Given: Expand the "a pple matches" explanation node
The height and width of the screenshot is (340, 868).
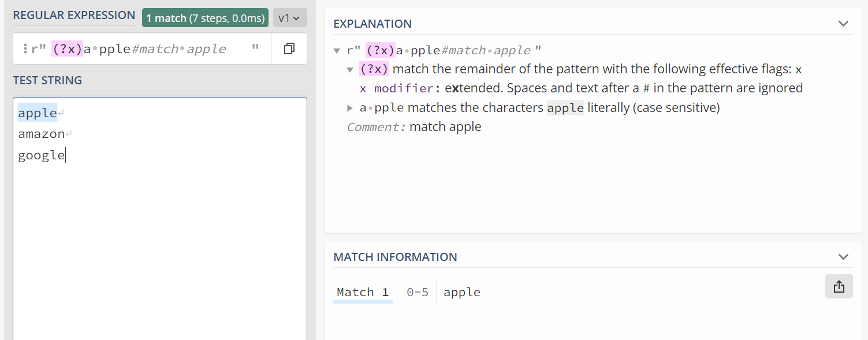Looking at the screenshot, I should [x=349, y=108].
